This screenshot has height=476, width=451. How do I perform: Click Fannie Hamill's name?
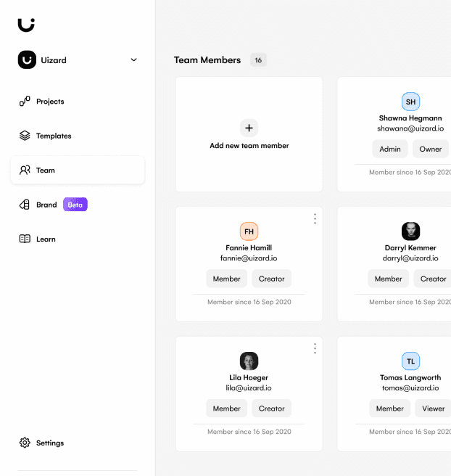(x=249, y=247)
